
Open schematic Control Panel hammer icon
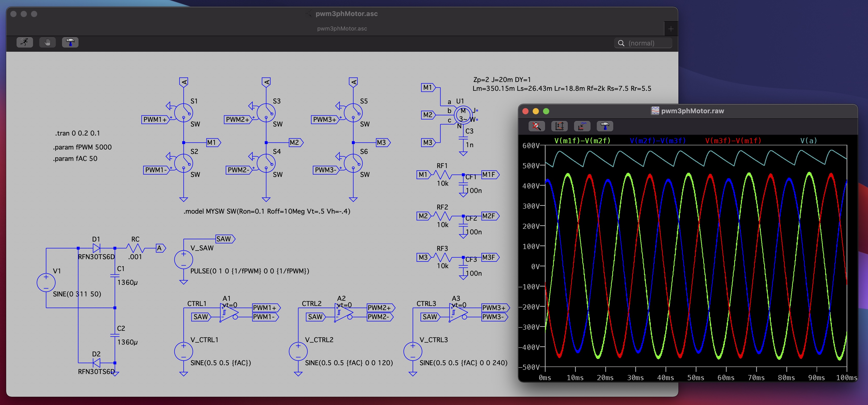70,42
